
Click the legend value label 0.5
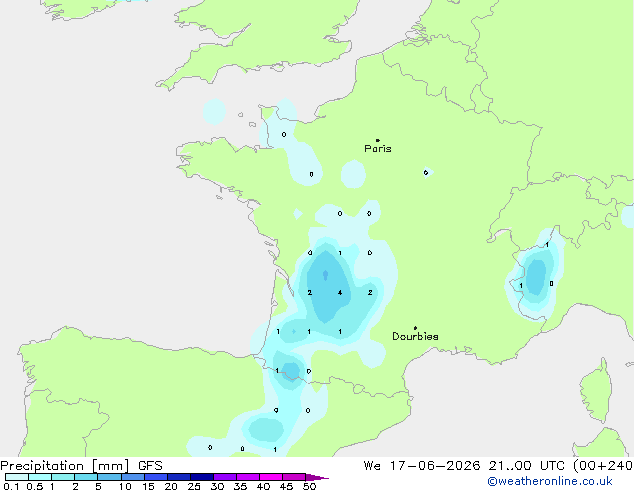tap(35, 486)
